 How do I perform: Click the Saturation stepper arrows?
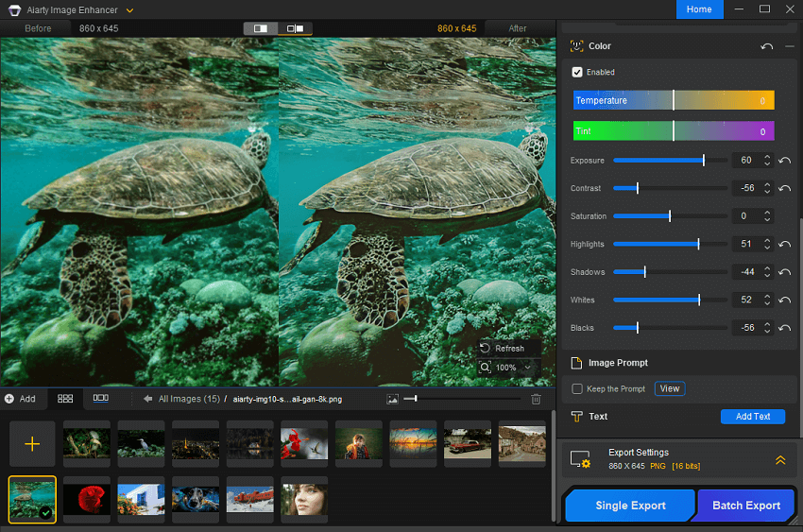[x=767, y=216]
